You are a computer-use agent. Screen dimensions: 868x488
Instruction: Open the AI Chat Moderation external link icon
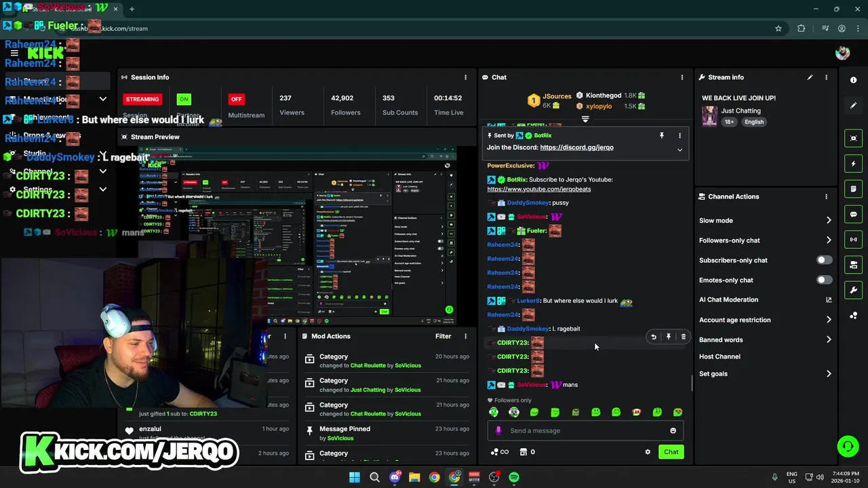tap(829, 300)
